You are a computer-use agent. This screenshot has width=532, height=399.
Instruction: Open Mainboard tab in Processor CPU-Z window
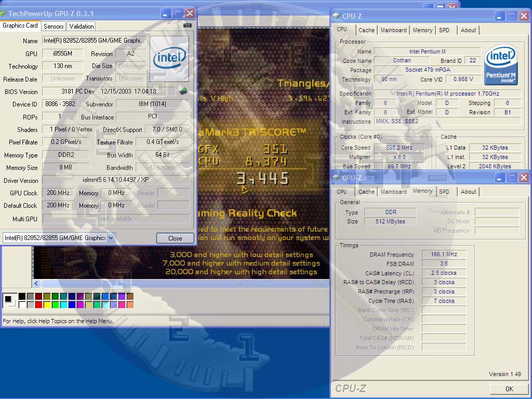394,30
